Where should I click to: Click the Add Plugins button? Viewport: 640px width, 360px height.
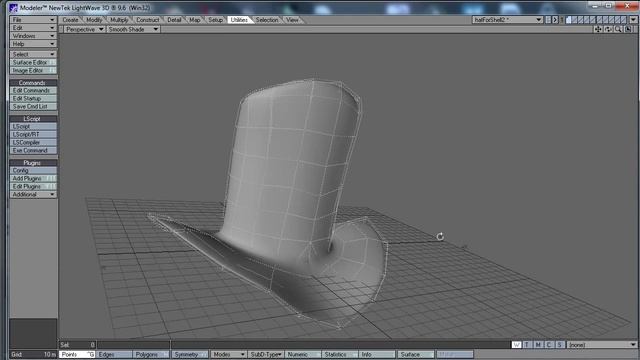tap(33, 178)
